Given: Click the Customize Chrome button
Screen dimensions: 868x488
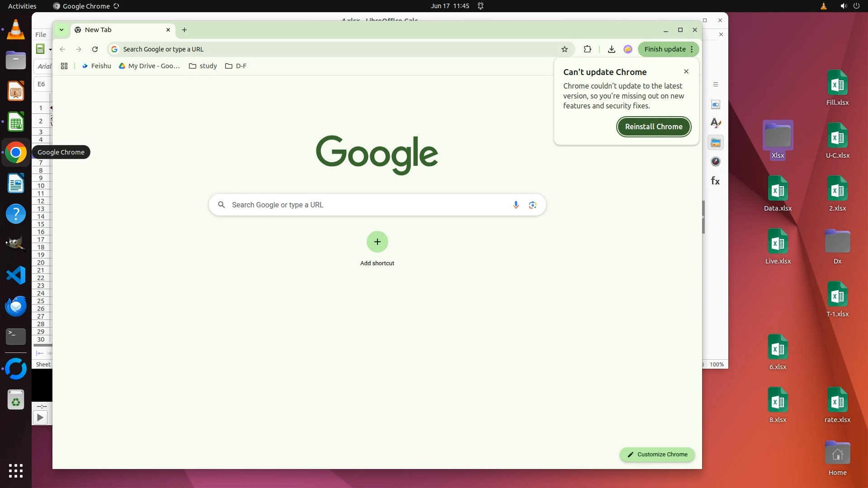Looking at the screenshot, I should pos(657,455).
